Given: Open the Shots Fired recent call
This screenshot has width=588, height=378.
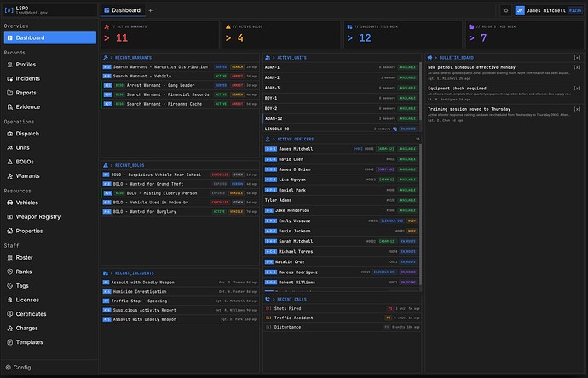Looking at the screenshot, I should [x=342, y=309].
